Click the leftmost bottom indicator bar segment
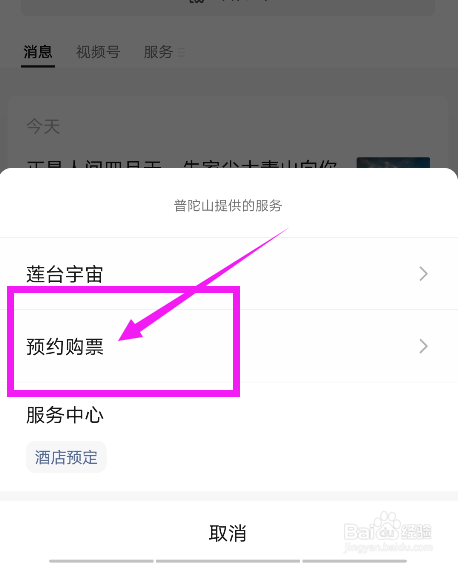The image size is (461, 565). 101,561
